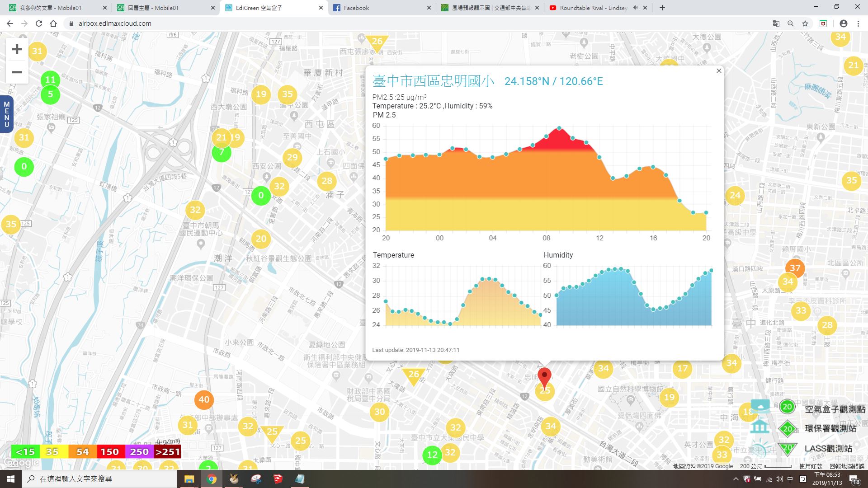Open the shield extension icon

(x=823, y=23)
